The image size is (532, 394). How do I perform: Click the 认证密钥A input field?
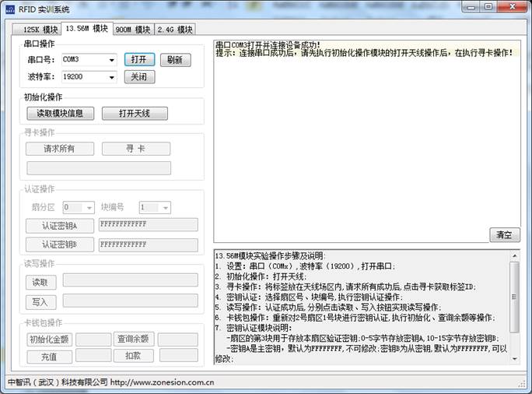coord(148,225)
